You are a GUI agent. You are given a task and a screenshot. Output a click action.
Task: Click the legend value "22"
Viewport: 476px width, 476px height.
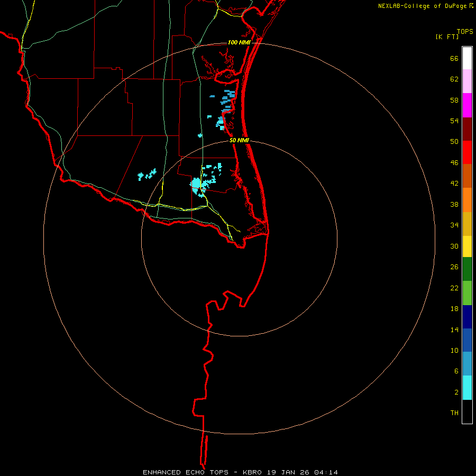point(454,288)
